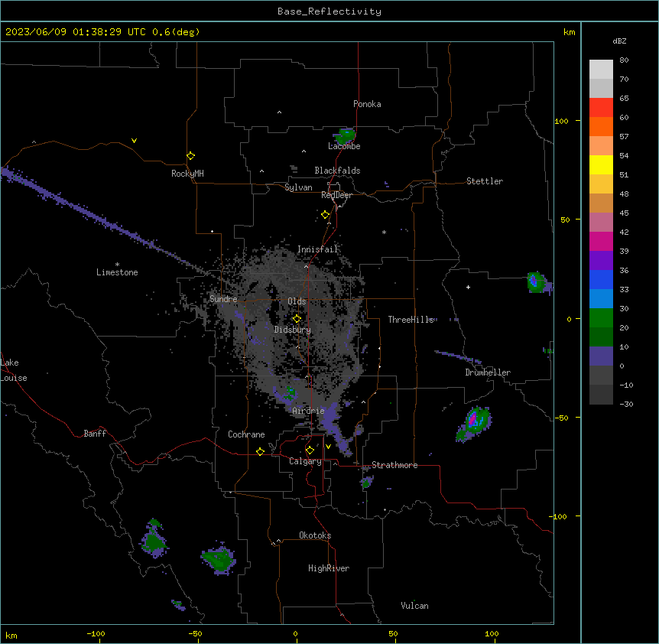
Task: Click the yellow diamond marker above Calgary label
Action: [x=310, y=450]
